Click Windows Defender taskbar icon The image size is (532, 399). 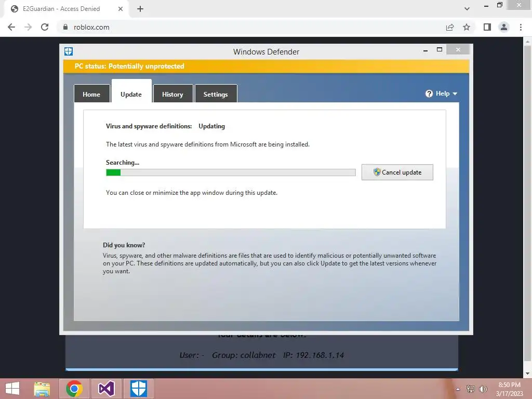[138, 389]
